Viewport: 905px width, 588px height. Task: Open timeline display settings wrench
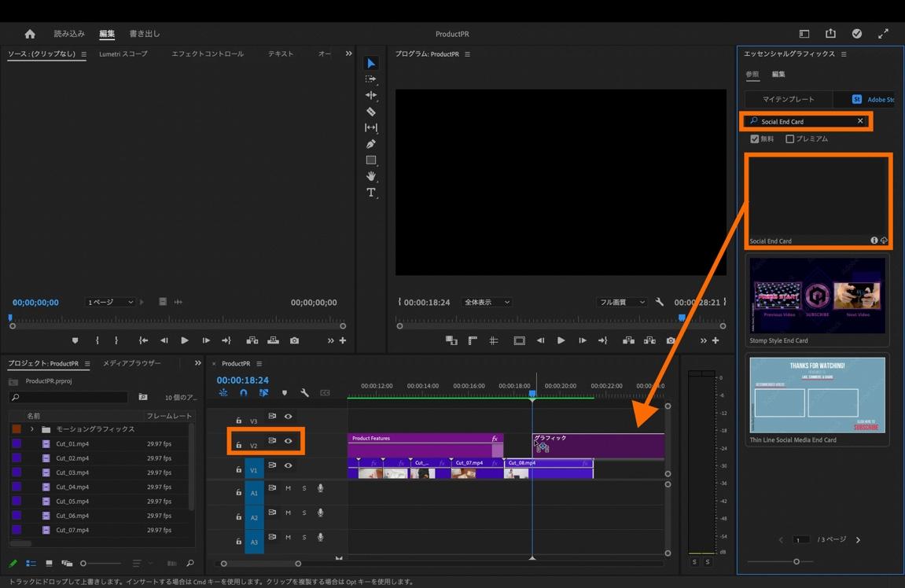(x=304, y=393)
